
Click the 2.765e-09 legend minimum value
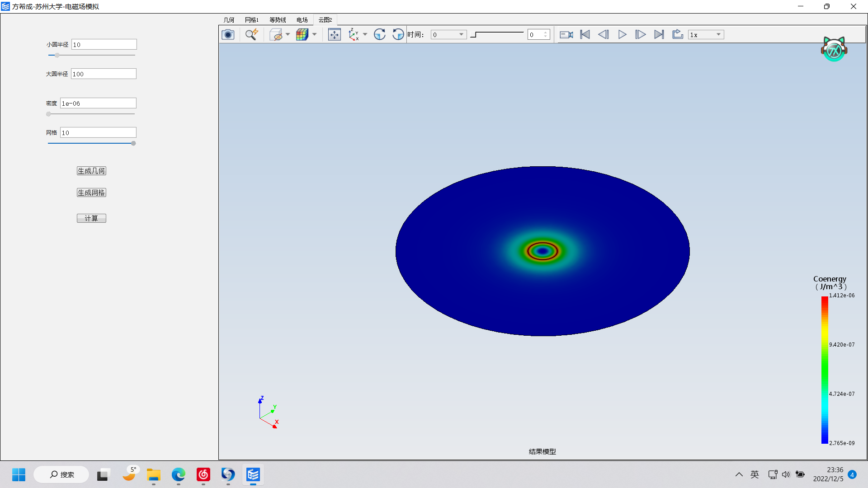tap(842, 443)
